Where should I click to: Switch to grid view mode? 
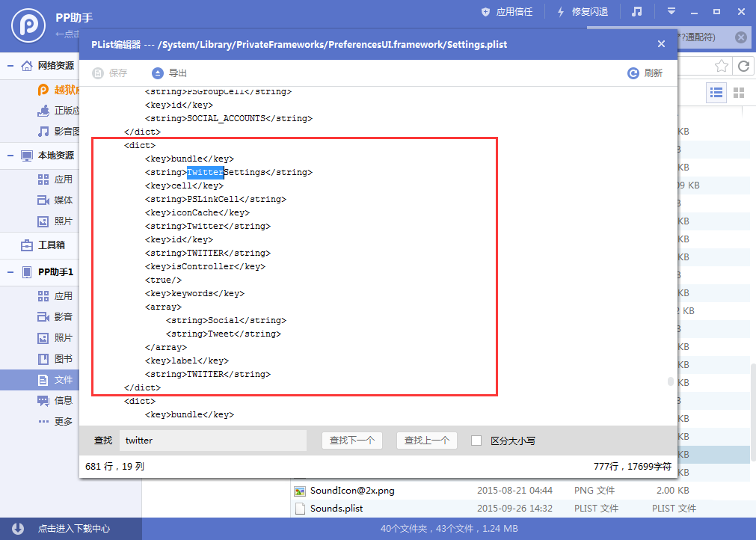coord(739,92)
